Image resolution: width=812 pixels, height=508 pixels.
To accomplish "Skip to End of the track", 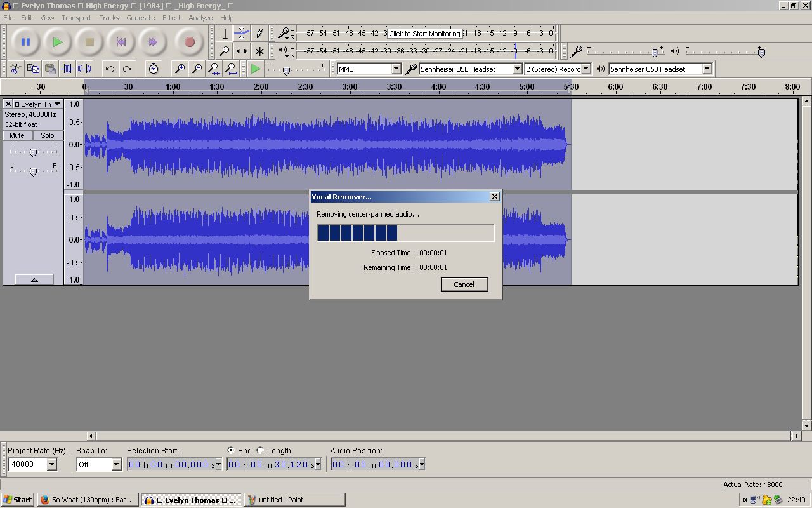I will 153,43.
